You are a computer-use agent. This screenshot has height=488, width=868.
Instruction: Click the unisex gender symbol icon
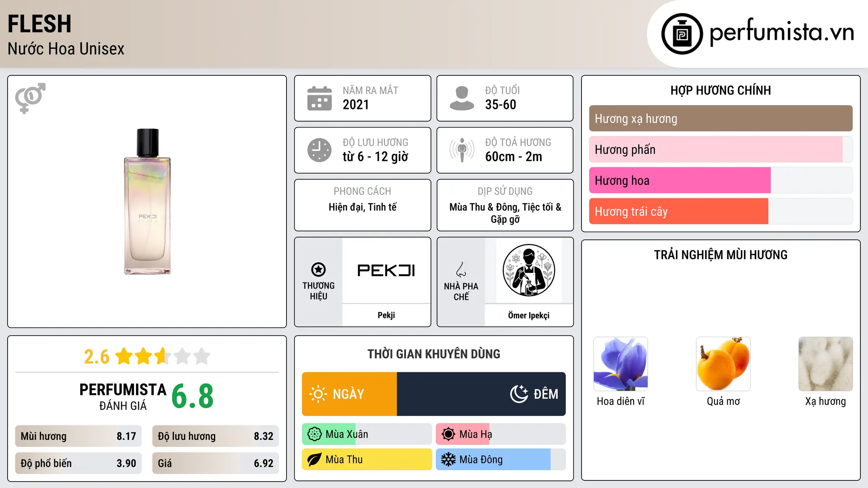pos(30,98)
